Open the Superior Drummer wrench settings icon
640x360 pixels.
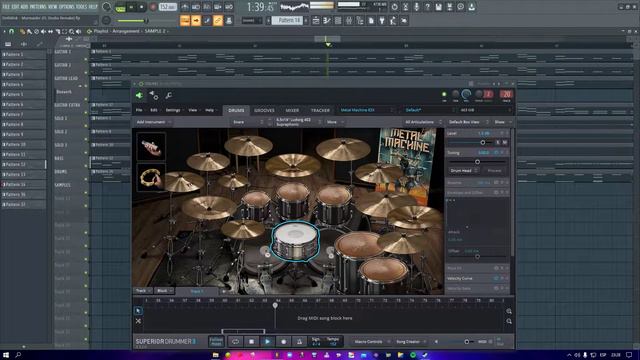169,96
